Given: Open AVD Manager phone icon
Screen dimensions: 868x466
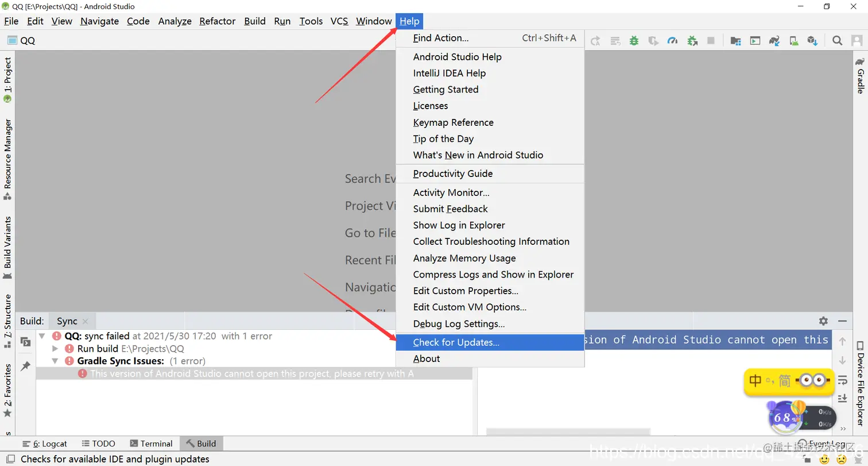Looking at the screenshot, I should [793, 40].
